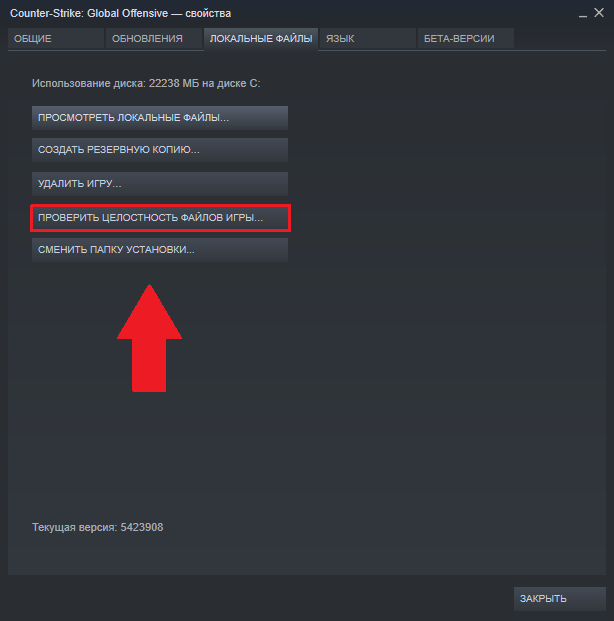
Task: Click the large red arrow annotation
Action: [x=149, y=338]
